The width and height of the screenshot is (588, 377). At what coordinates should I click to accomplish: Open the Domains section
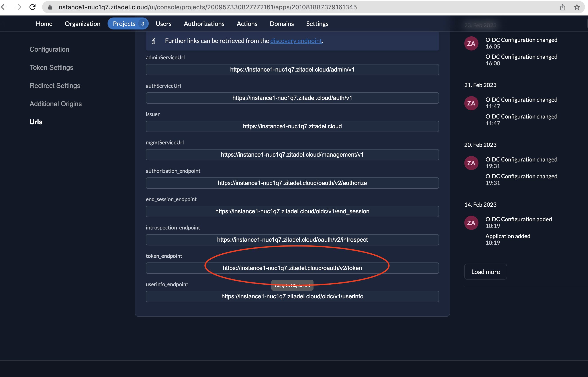[282, 23]
